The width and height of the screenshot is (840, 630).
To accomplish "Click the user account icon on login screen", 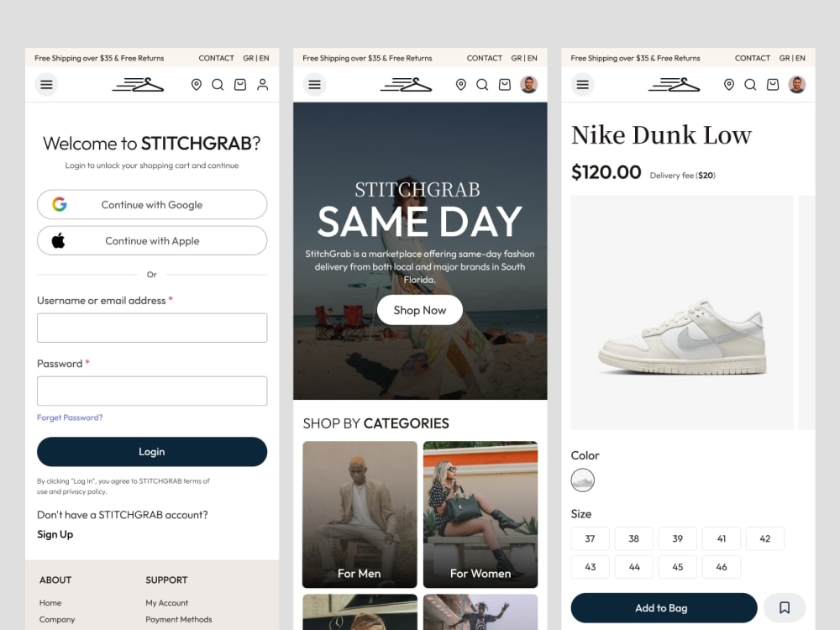I will coord(262,85).
